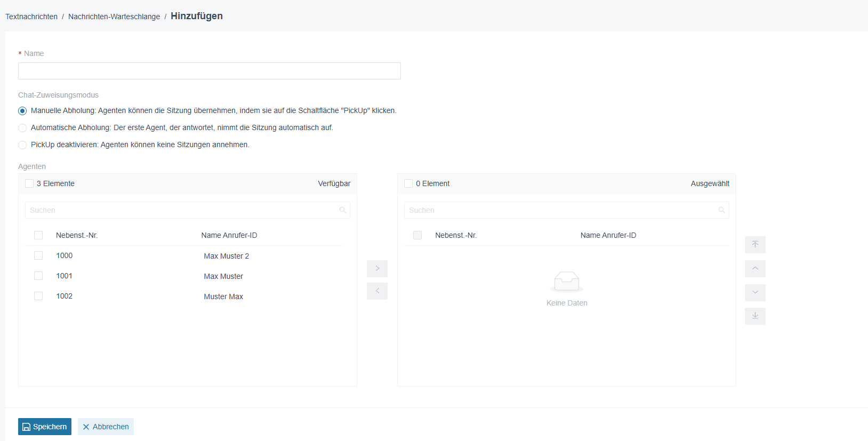Open the Textnachrichten breadcrumb link
The height and width of the screenshot is (441, 868).
[x=31, y=17]
